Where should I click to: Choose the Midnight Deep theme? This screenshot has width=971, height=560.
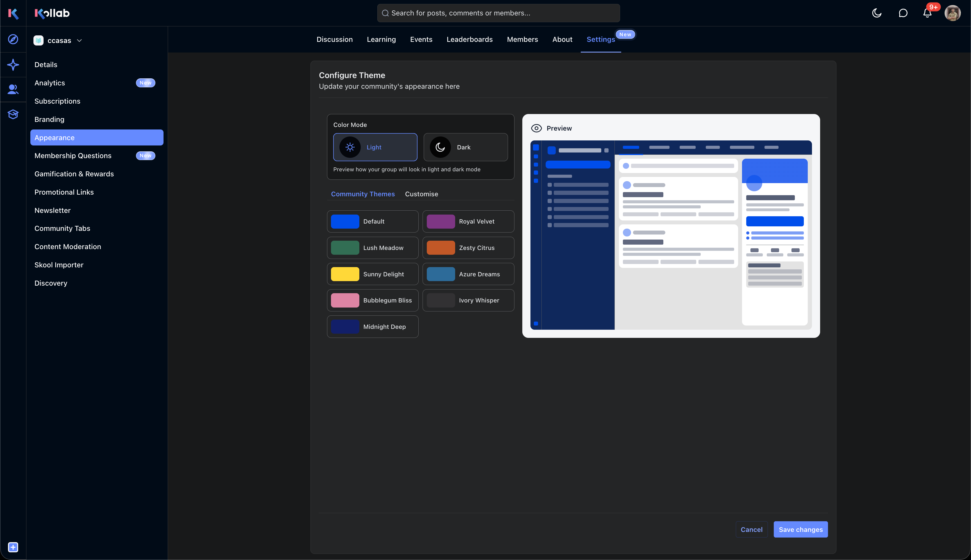372,327
